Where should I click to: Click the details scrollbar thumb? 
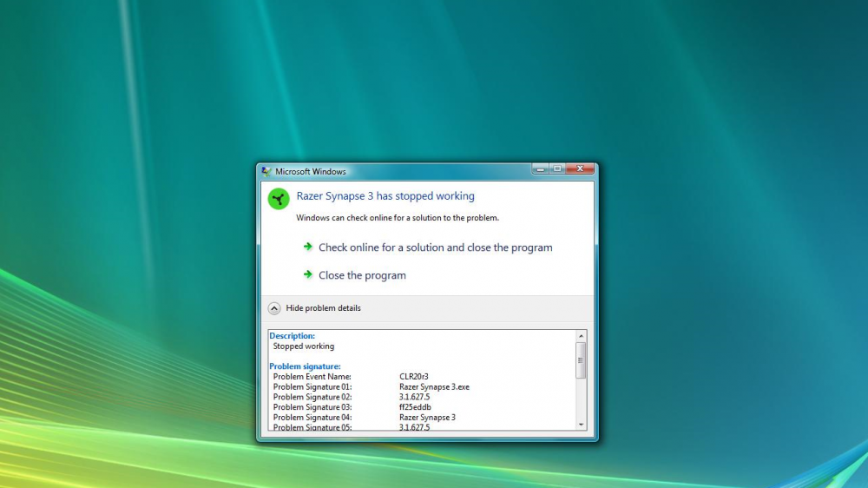[581, 359]
